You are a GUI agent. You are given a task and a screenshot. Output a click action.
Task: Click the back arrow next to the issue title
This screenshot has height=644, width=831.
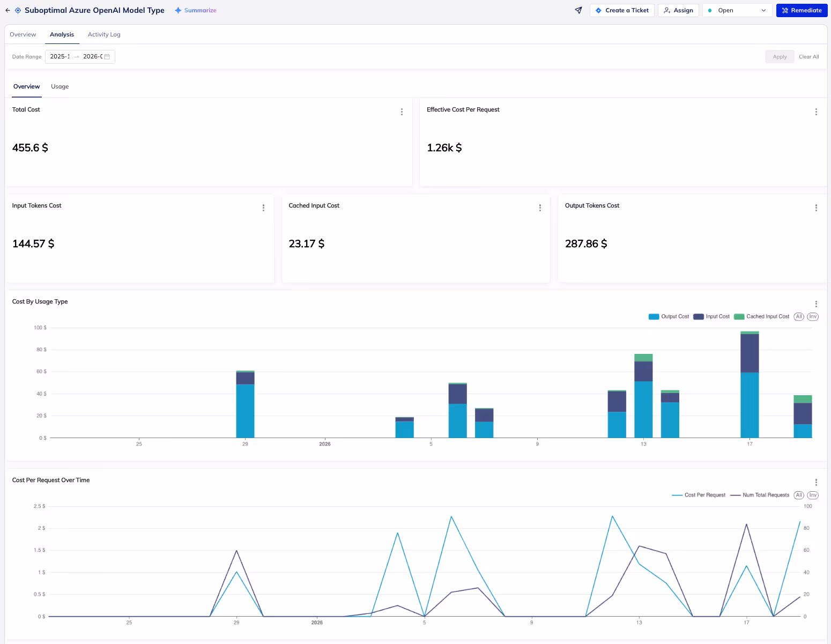[8, 10]
